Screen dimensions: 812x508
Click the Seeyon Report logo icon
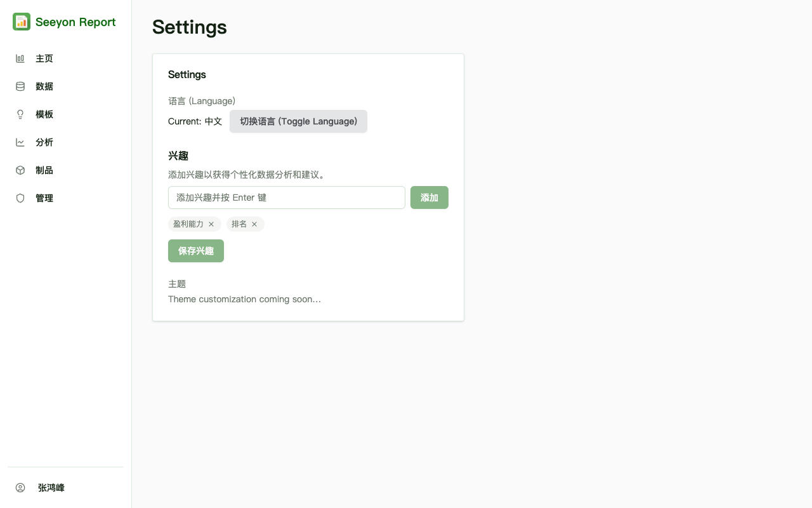(x=22, y=22)
